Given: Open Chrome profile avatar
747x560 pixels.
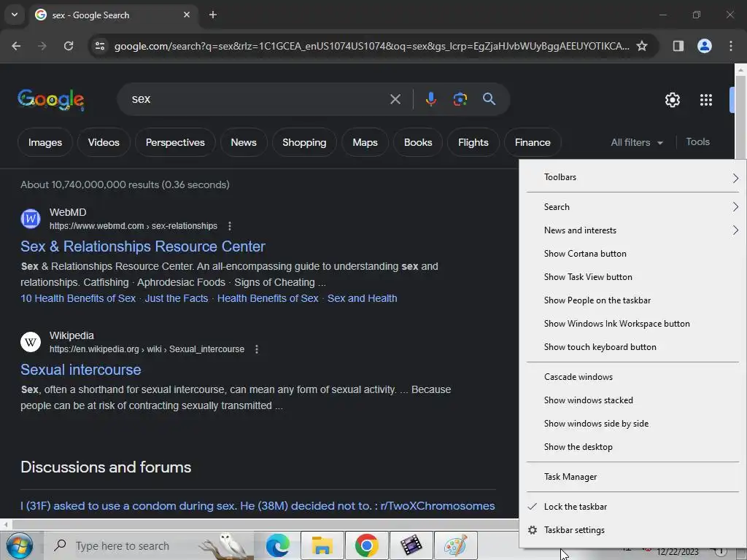Looking at the screenshot, I should coord(705,46).
